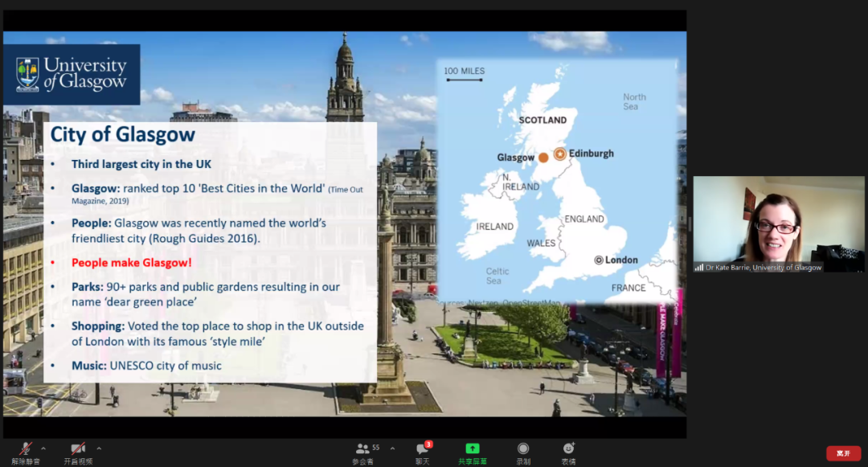Click the 'City of Glasgow' slide heading
This screenshot has height=467, width=868.
point(122,134)
